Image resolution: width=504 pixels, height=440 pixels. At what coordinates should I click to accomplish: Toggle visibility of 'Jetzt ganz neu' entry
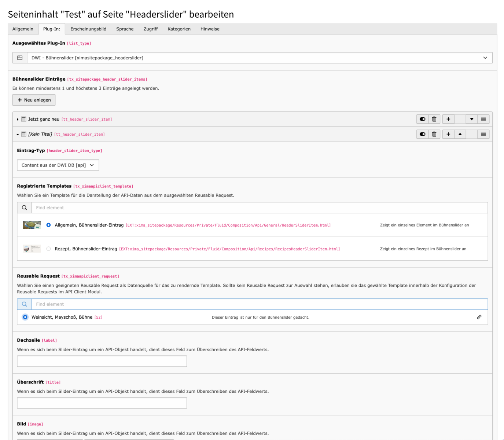tap(422, 119)
